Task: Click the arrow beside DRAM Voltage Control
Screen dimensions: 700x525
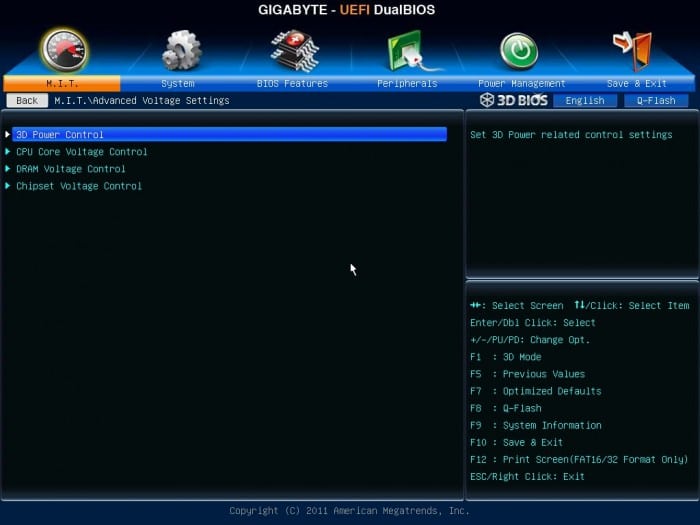Action: click(8, 168)
